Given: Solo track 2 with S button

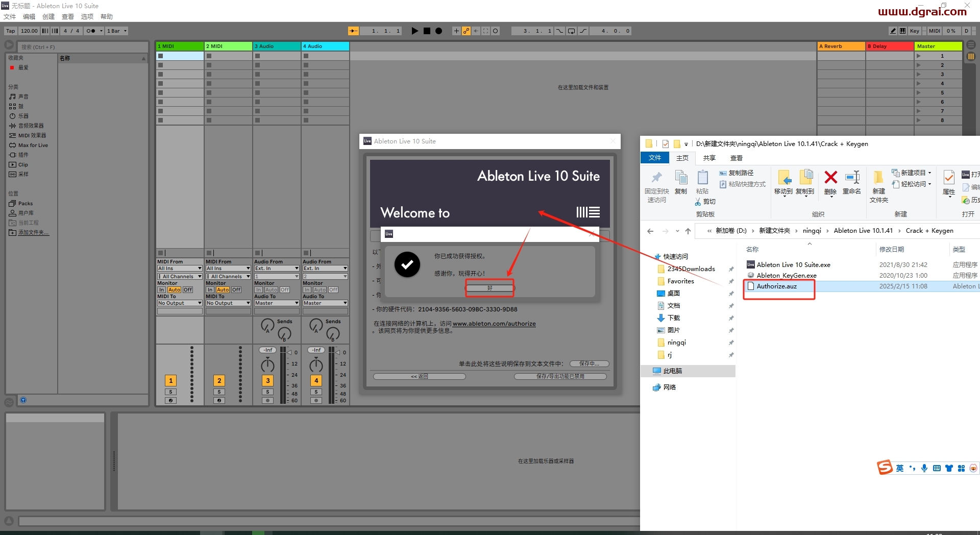Looking at the screenshot, I should pyautogui.click(x=219, y=392).
